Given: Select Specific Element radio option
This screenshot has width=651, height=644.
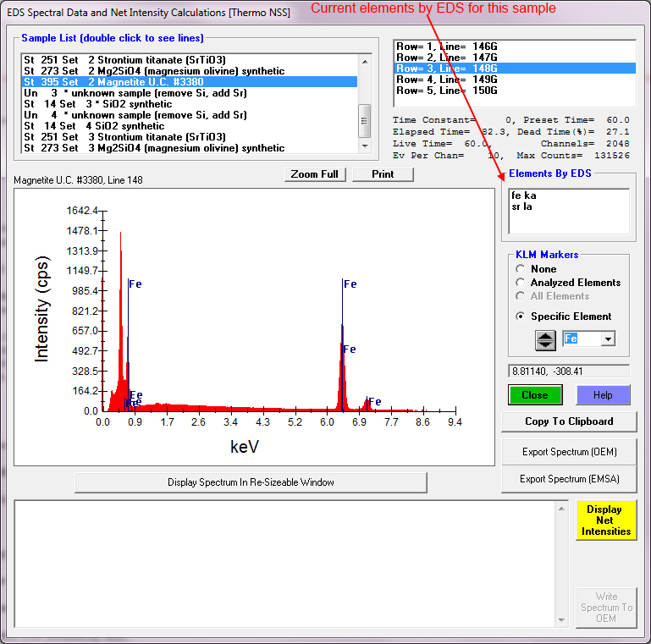Looking at the screenshot, I should click(x=521, y=316).
